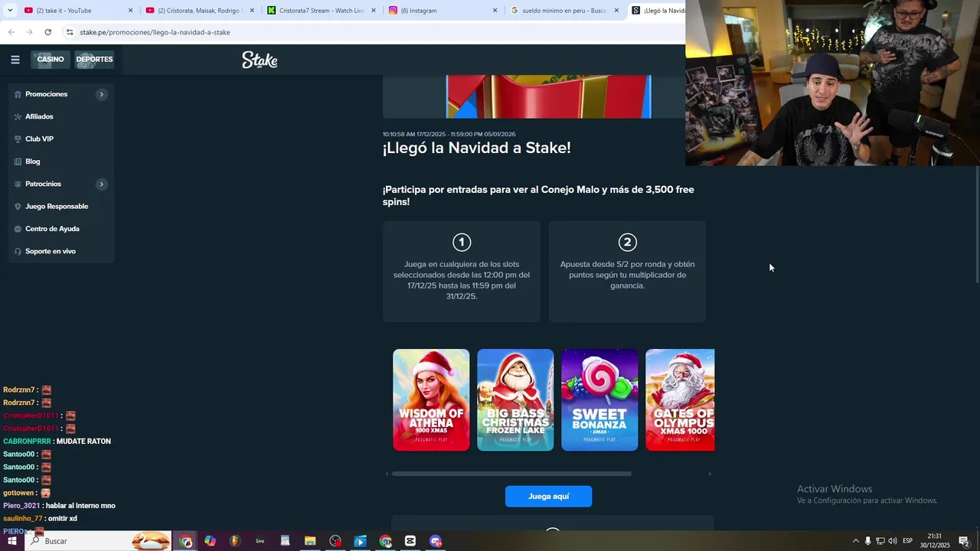Open File Explorer from the taskbar
980x551 pixels.
point(310,541)
